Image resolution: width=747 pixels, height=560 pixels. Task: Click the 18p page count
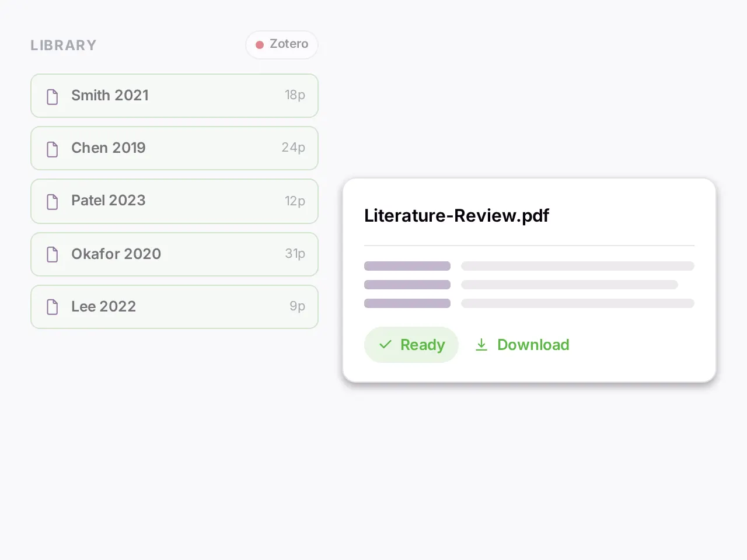[x=295, y=95]
